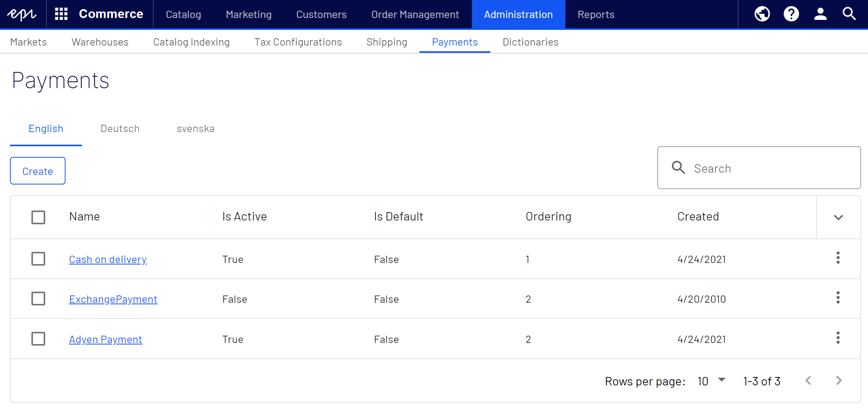Check the select-all checkbox in table header

click(x=38, y=217)
